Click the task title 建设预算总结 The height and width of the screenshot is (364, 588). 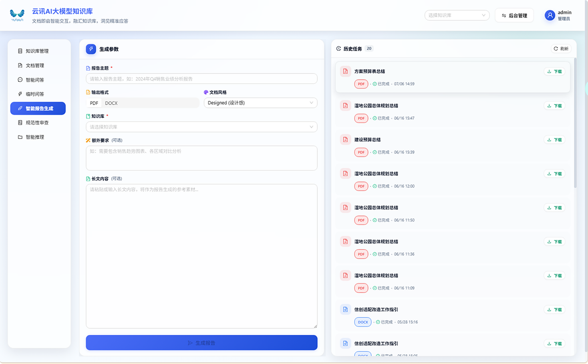[x=367, y=140]
